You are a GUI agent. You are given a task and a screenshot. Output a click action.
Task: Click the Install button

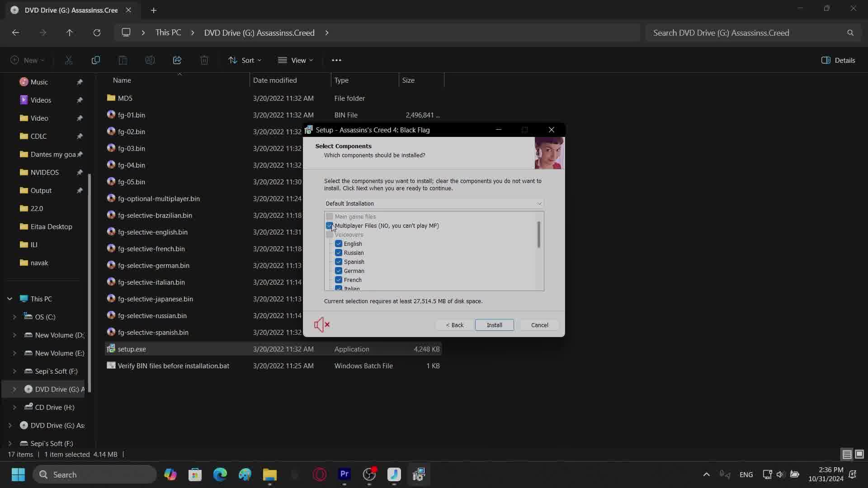click(x=494, y=325)
